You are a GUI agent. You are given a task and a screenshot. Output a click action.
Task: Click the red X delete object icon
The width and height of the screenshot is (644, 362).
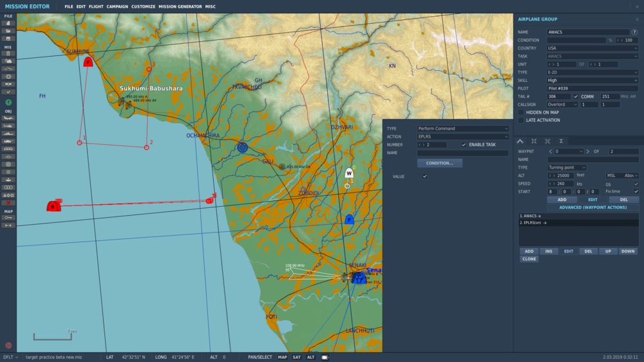[x=8, y=203]
